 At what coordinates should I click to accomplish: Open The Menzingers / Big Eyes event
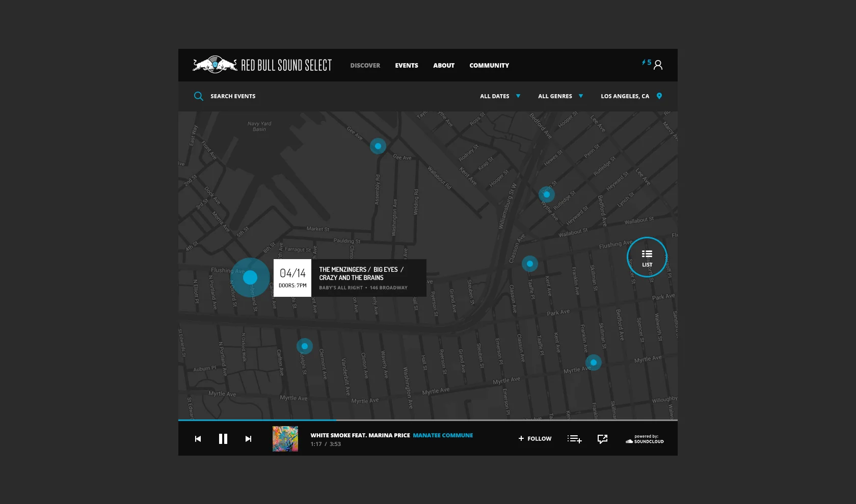pos(361,273)
